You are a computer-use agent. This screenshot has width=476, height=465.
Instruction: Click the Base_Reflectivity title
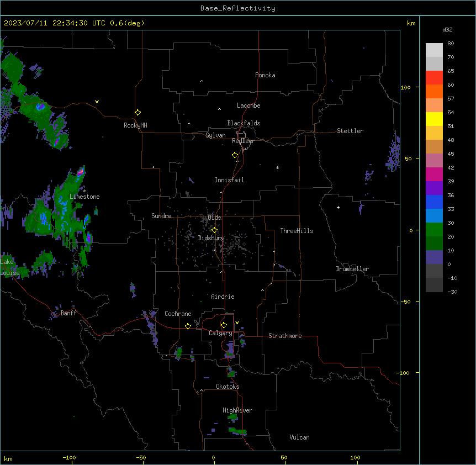point(238,8)
